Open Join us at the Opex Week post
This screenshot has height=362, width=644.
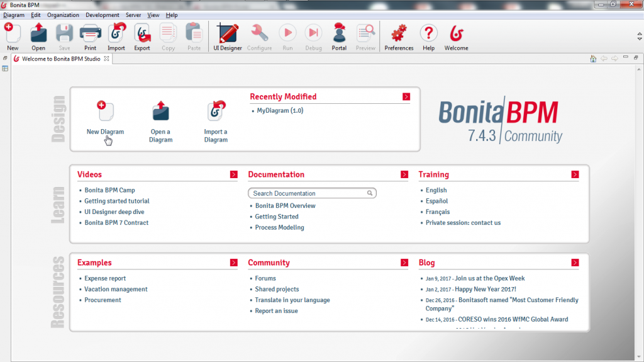tap(489, 278)
